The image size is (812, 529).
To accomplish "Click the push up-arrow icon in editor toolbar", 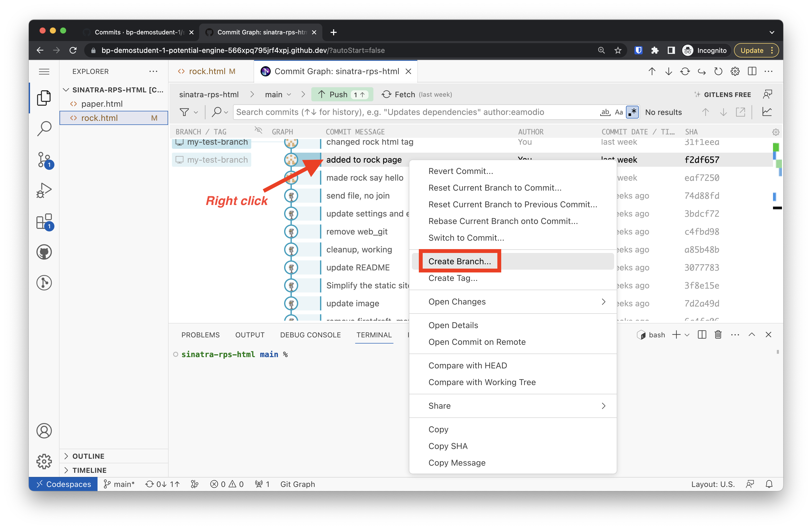I will (x=652, y=71).
